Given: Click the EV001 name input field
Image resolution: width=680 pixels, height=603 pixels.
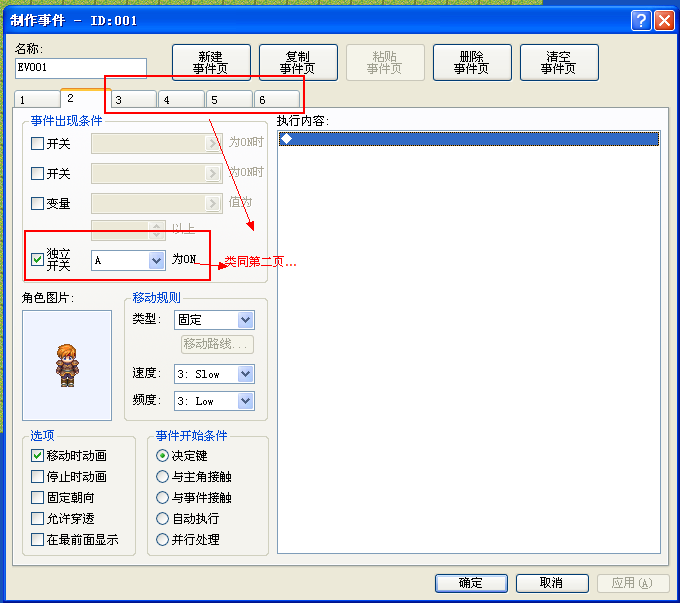Looking at the screenshot, I should coord(81,68).
